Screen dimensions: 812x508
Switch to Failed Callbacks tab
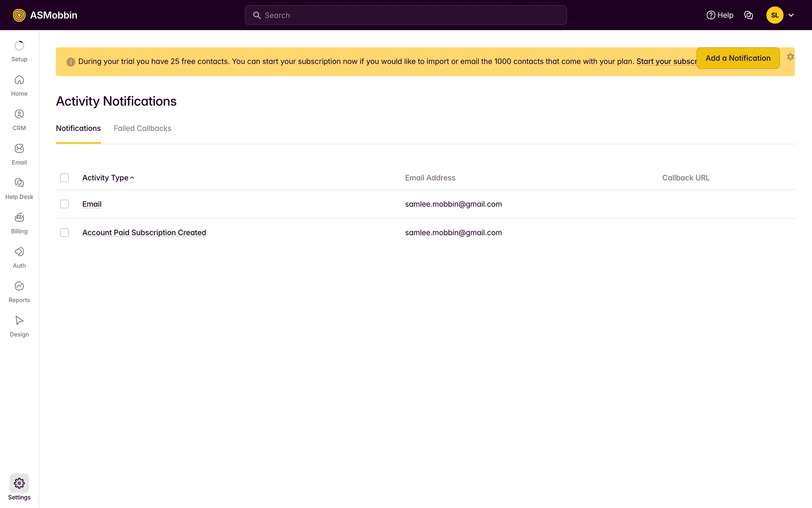pos(142,128)
